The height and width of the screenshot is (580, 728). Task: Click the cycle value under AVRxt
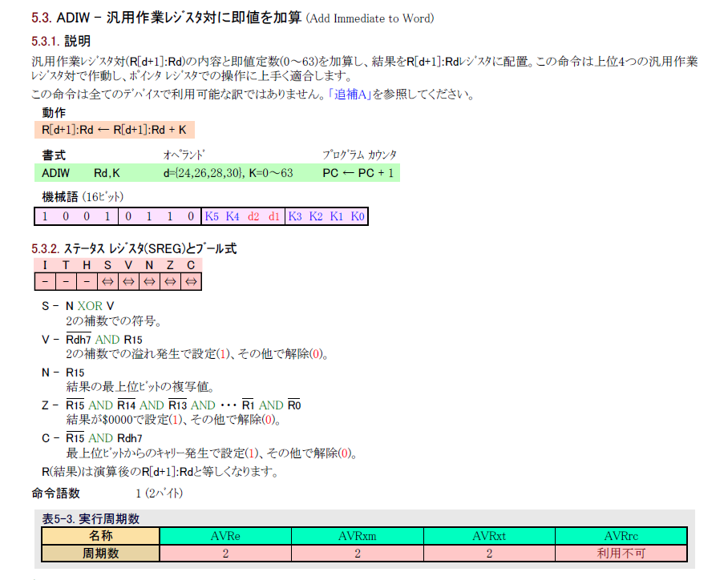[489, 553]
